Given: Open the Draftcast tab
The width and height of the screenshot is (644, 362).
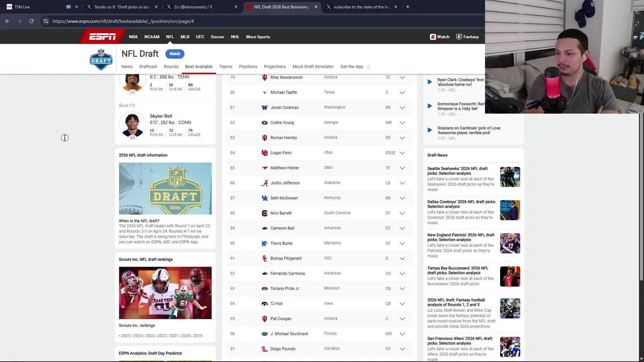Looking at the screenshot, I should [x=148, y=66].
